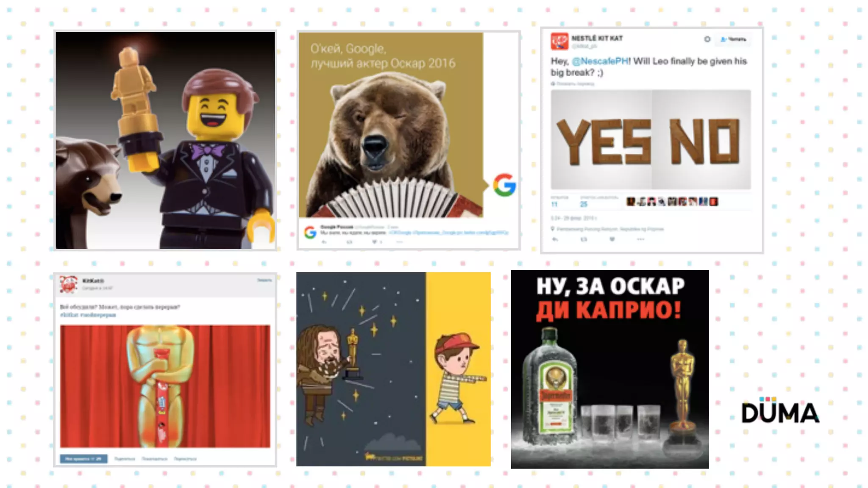Open the gear settings icon on tweet

(x=707, y=39)
